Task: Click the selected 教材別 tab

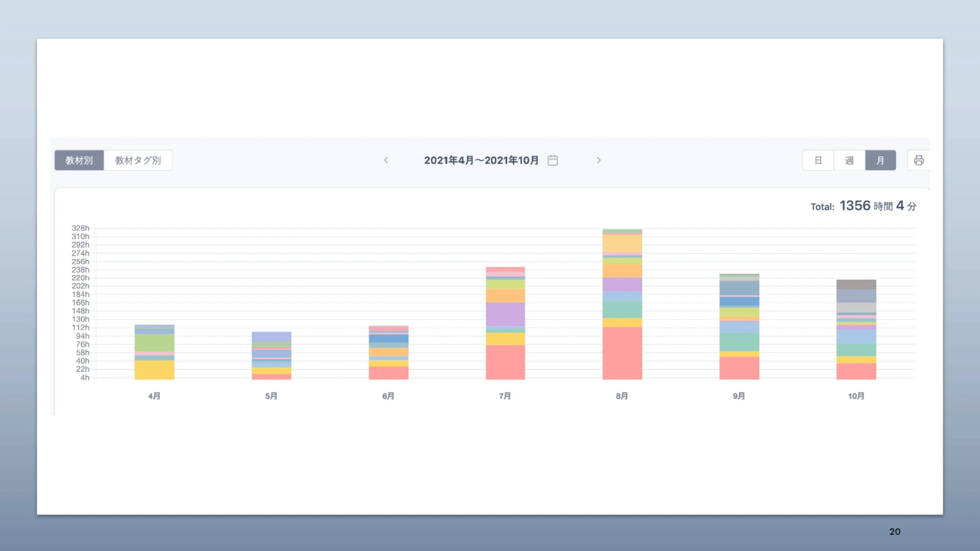Action: [79, 160]
